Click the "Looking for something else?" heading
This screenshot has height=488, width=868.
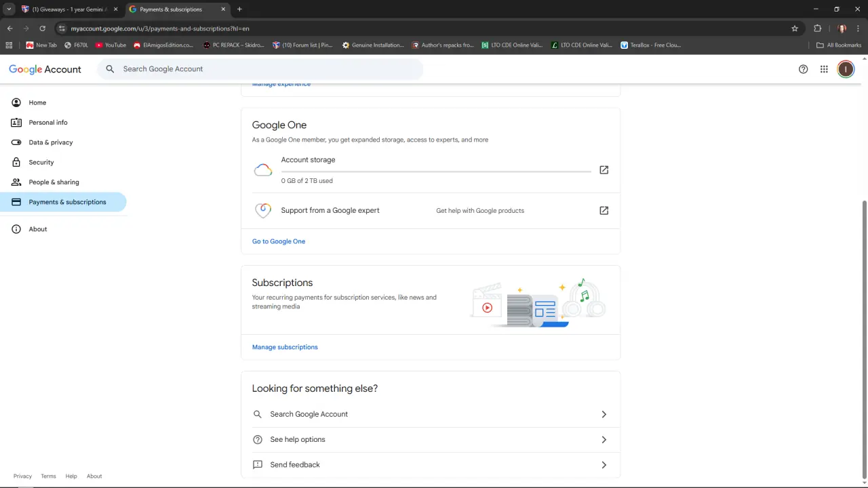coord(315,388)
